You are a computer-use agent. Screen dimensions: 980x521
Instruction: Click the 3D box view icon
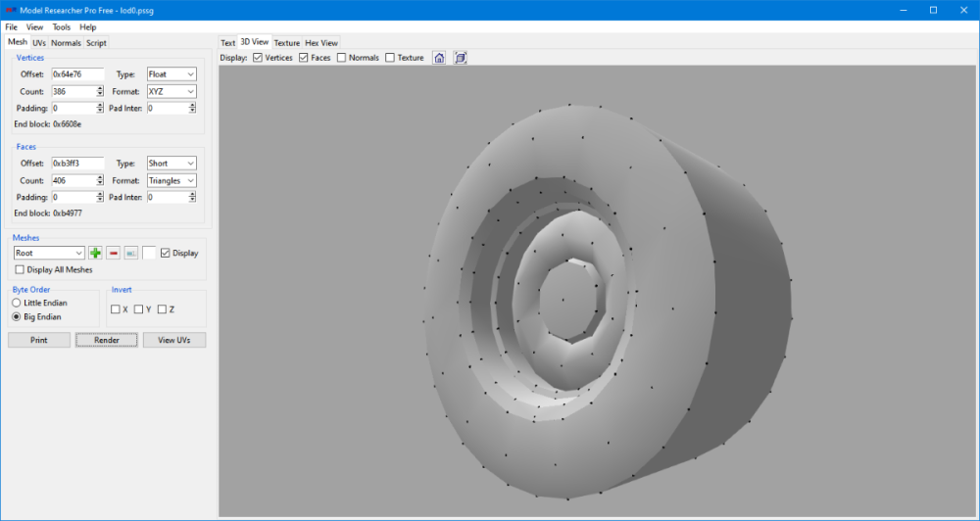coord(461,58)
